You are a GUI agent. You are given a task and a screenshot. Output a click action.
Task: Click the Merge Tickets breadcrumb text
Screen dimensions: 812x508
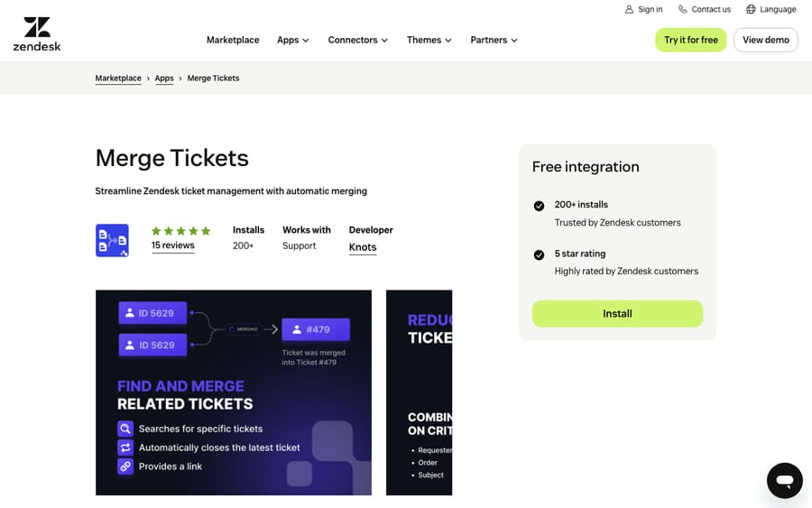213,79
